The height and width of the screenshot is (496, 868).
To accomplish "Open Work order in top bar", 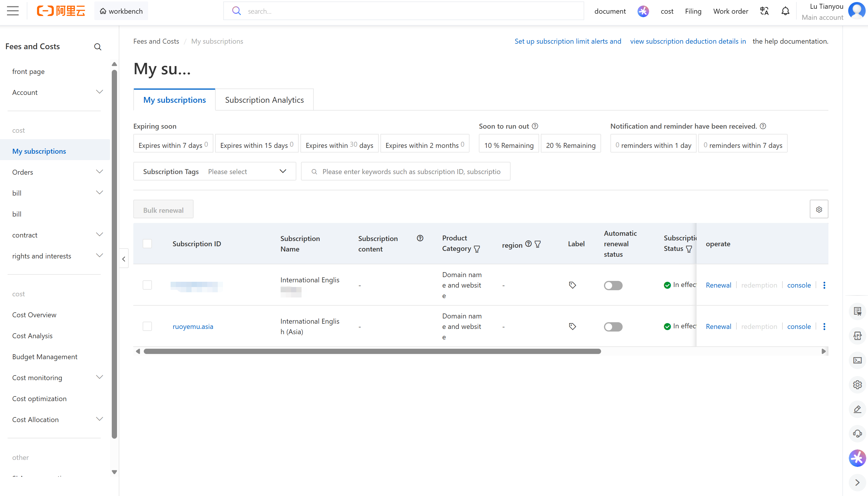I will point(730,11).
